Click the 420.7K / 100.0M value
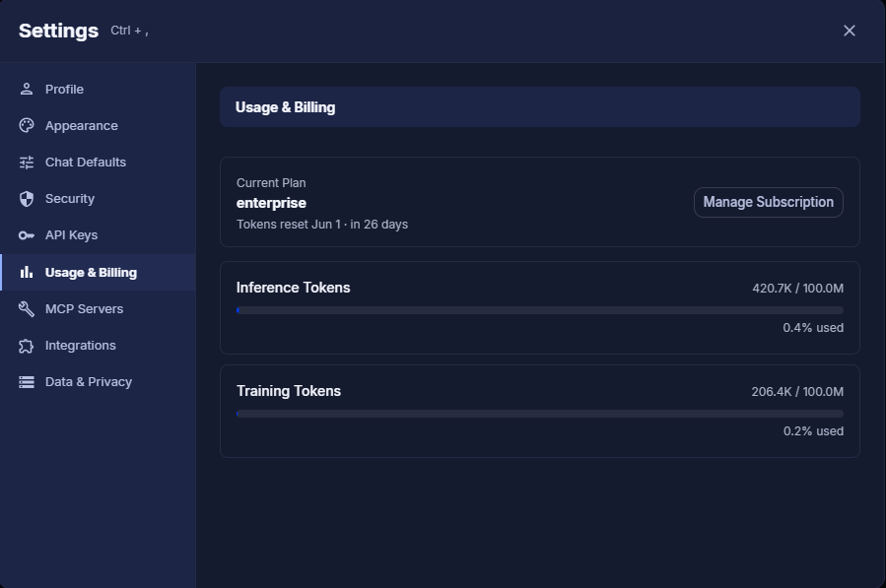Viewport: 886px width, 588px height. coord(798,288)
